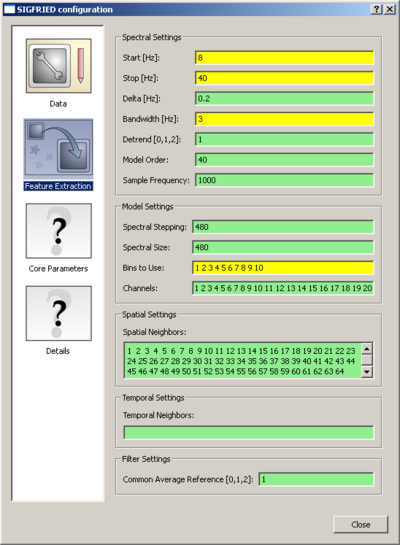This screenshot has height=545, width=400.
Task: Click the Spatial Settings group title
Action: pyautogui.click(x=149, y=315)
